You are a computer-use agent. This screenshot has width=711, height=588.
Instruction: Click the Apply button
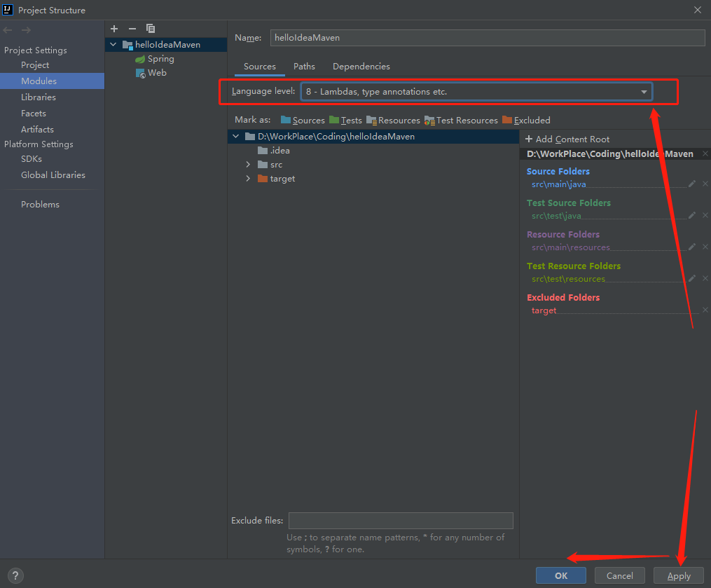point(678,575)
